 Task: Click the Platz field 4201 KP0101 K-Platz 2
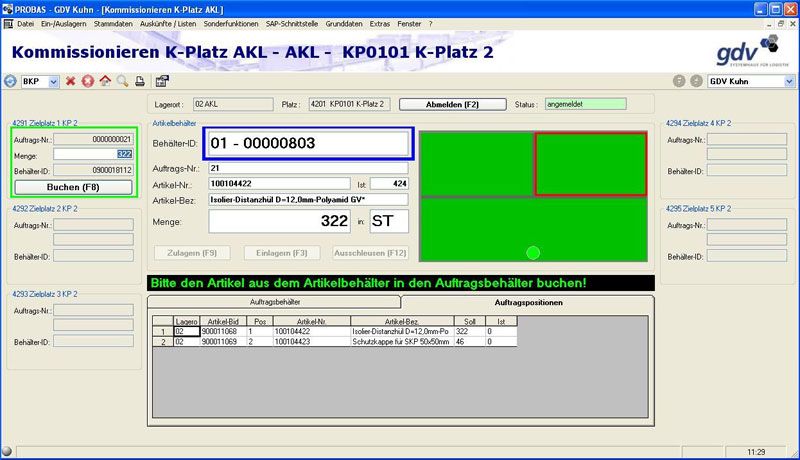coord(349,104)
